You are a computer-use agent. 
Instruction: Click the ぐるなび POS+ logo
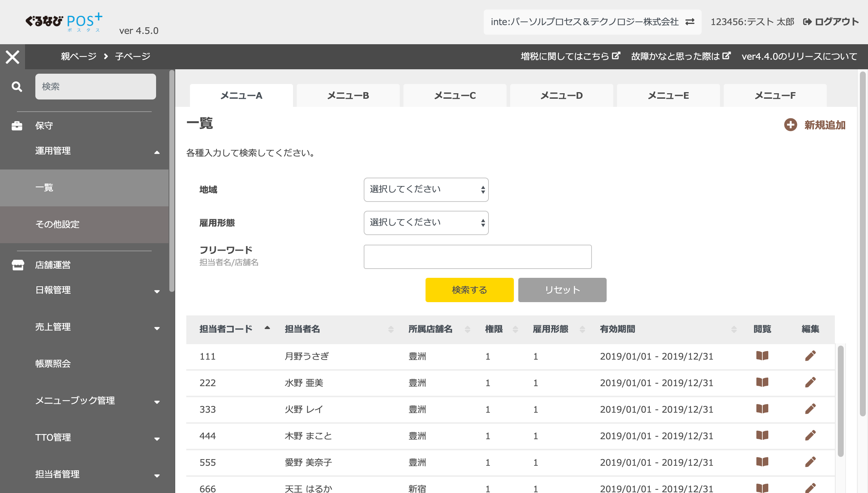64,22
